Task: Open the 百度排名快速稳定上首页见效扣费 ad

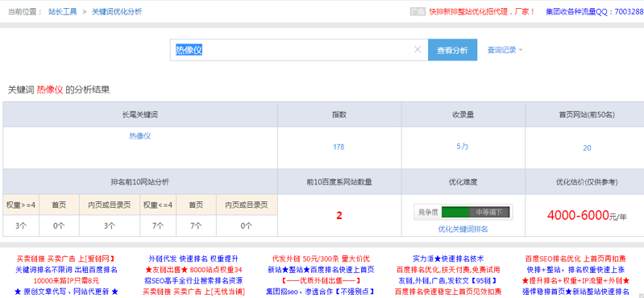Action: 448,292
